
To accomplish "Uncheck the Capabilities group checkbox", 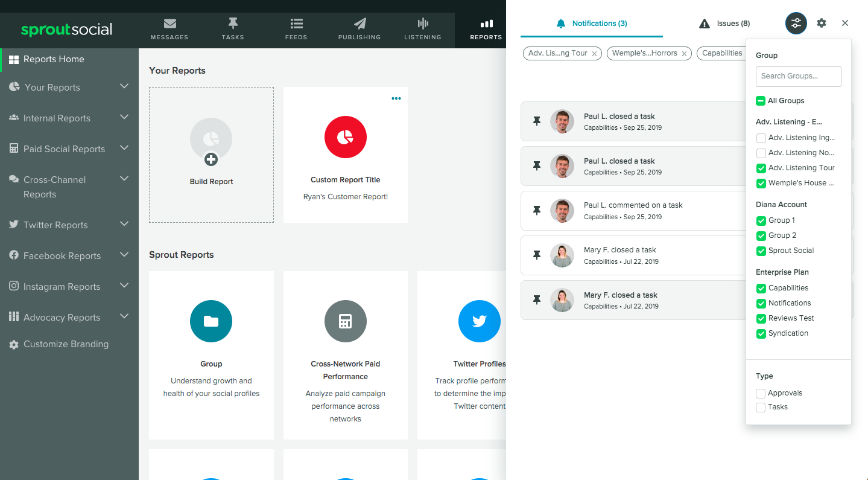I will (x=761, y=288).
